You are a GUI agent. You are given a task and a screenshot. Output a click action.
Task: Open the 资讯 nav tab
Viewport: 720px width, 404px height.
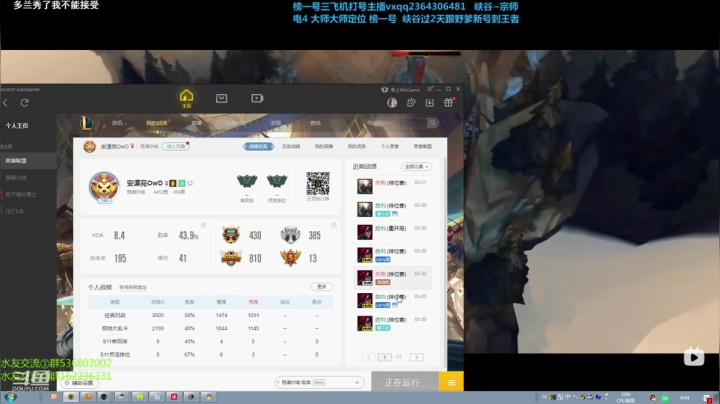[x=118, y=123]
